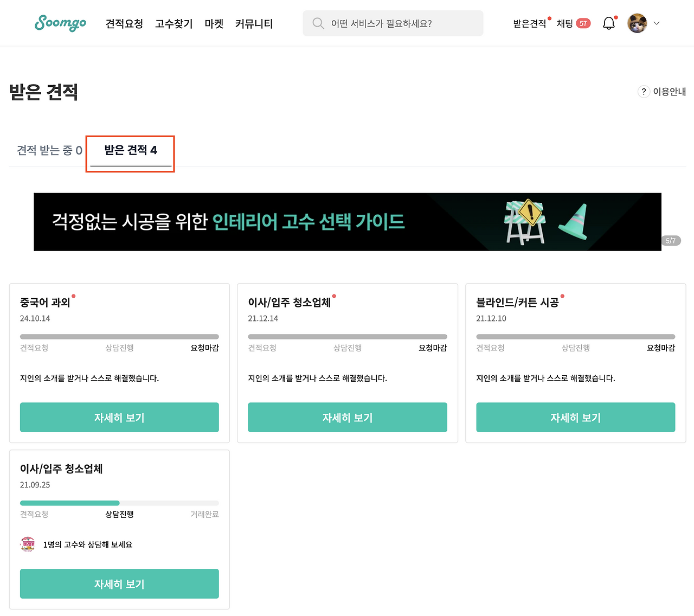Click the search magnifier icon
Image resolution: width=694 pixels, height=616 pixels.
coord(318,23)
